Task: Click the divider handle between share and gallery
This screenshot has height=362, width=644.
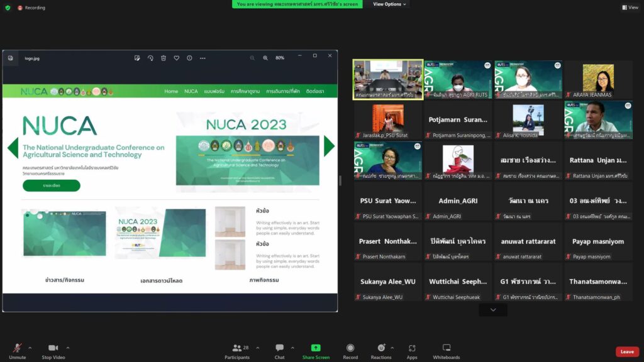Action: (340, 180)
